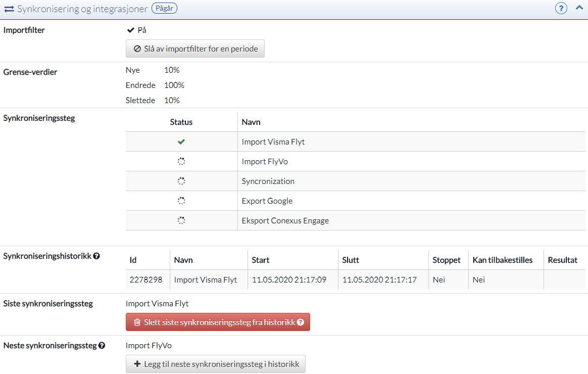Click the green checkmark for Import Visma Flyt
Viewport: 588px width, 374px height.
point(181,142)
